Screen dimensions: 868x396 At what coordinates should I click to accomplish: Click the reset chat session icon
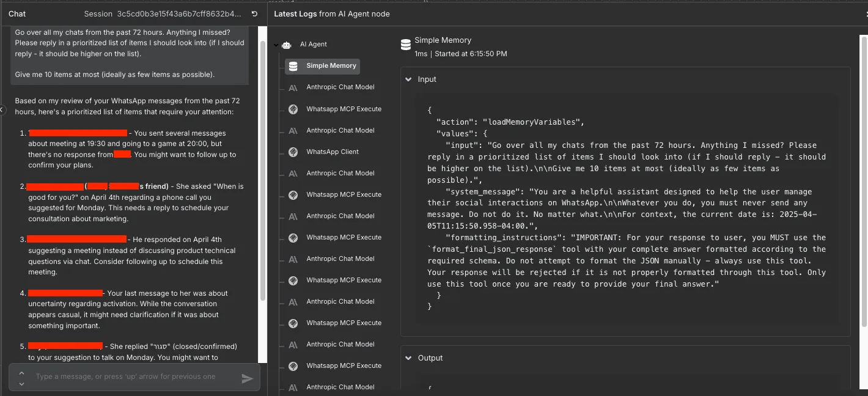coord(255,13)
